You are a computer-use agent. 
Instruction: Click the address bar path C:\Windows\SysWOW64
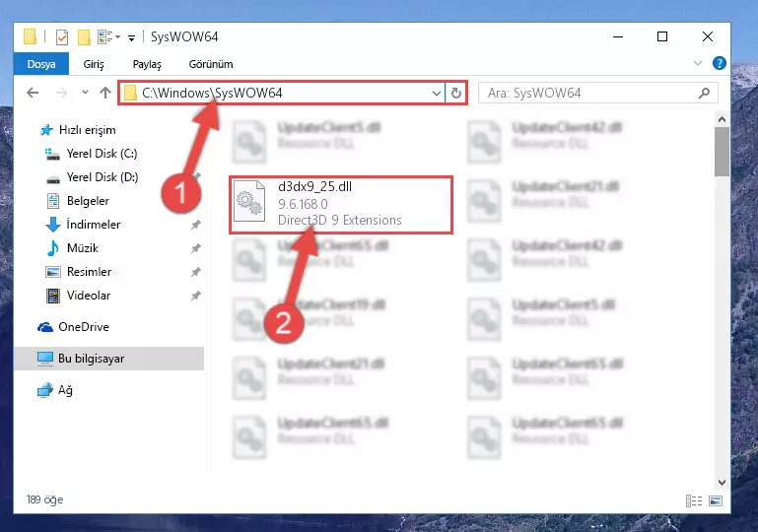click(212, 93)
